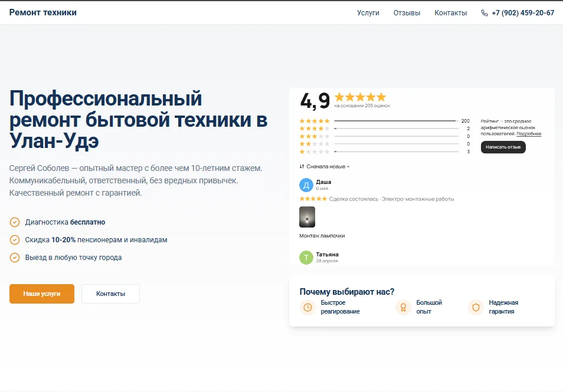Screen dimensions: 563x392
Task: Click the large five-star rating beside 4,9
Action: (360, 97)
